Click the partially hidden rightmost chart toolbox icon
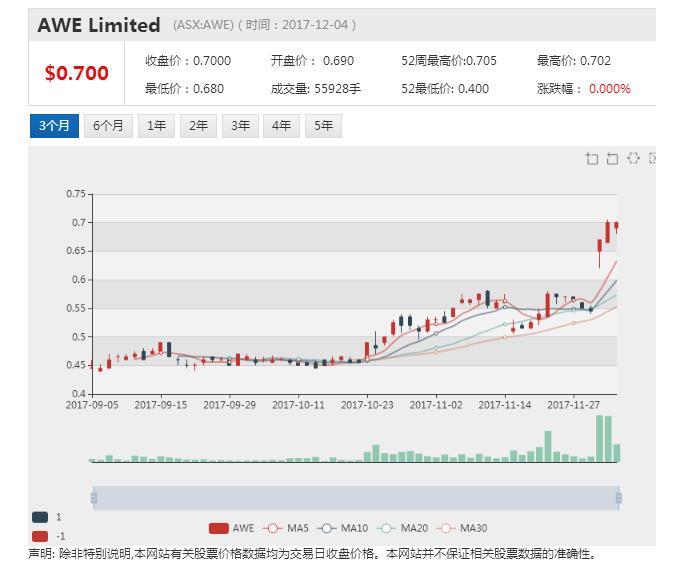The image size is (689, 561). pyautogui.click(x=652, y=159)
